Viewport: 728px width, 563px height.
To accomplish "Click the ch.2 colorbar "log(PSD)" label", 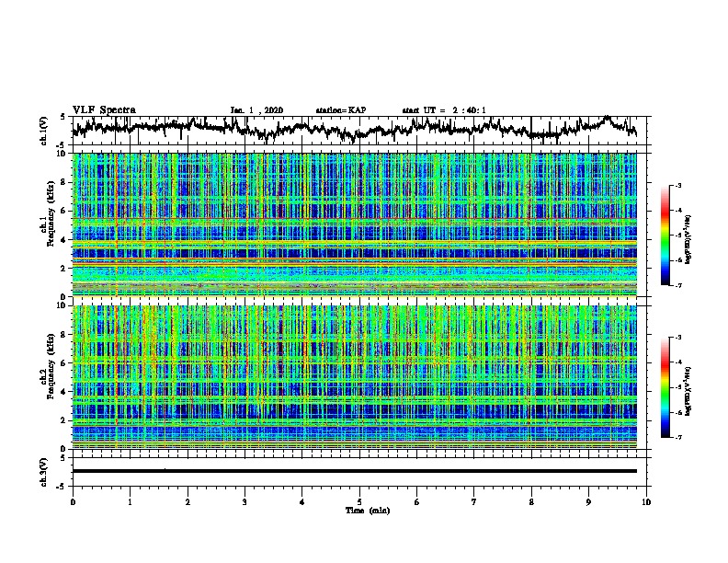I will point(688,391).
